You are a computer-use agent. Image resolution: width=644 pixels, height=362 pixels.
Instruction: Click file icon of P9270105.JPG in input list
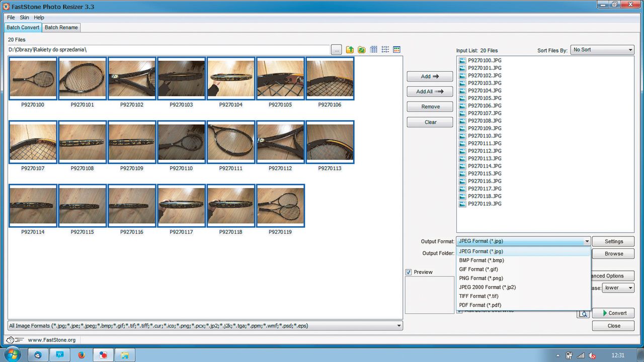(462, 98)
